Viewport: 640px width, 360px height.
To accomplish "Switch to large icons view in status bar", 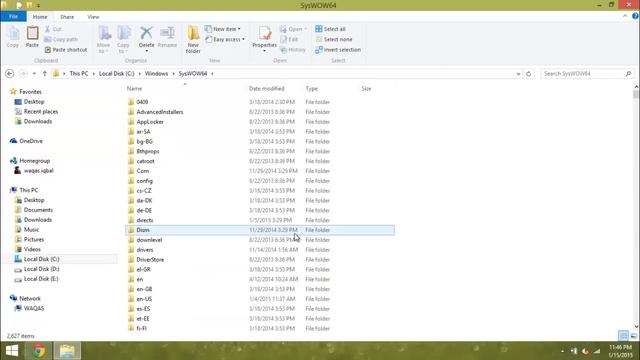I will coord(633,336).
